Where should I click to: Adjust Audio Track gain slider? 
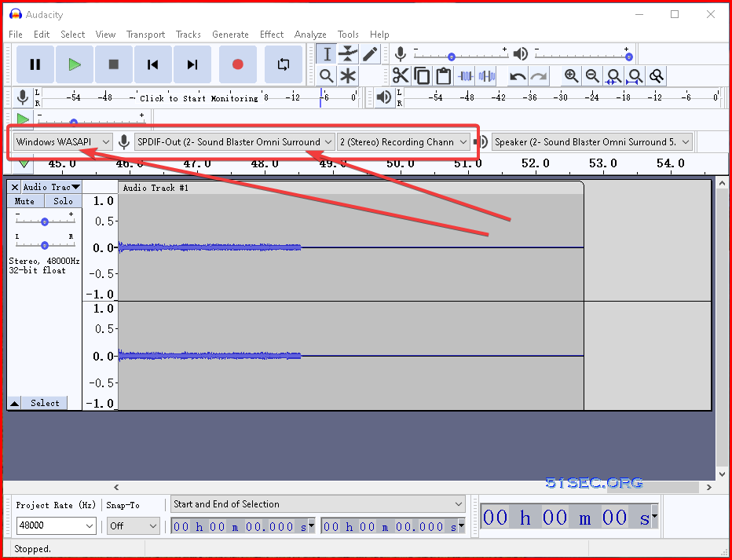[x=44, y=221]
